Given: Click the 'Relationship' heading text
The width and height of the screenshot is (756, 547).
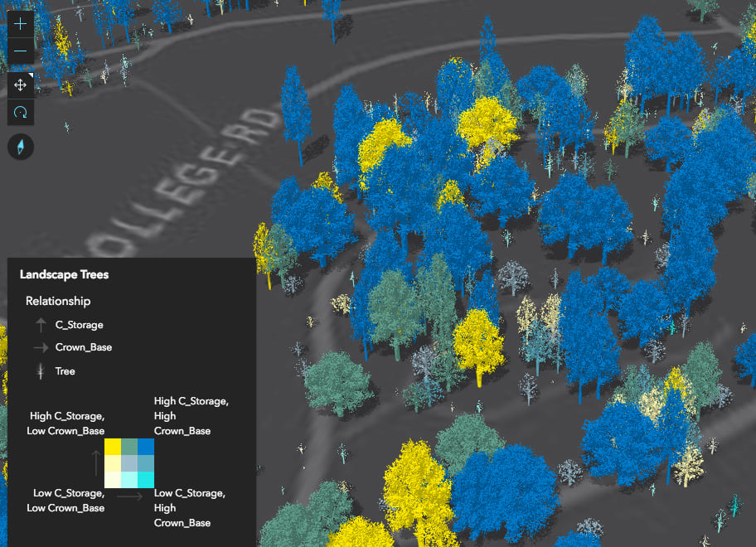Looking at the screenshot, I should point(58,301).
